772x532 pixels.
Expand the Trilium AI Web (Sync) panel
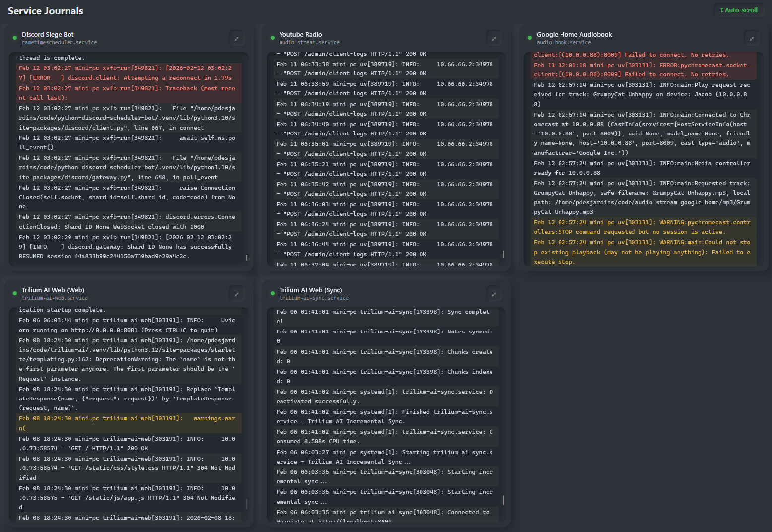point(493,294)
